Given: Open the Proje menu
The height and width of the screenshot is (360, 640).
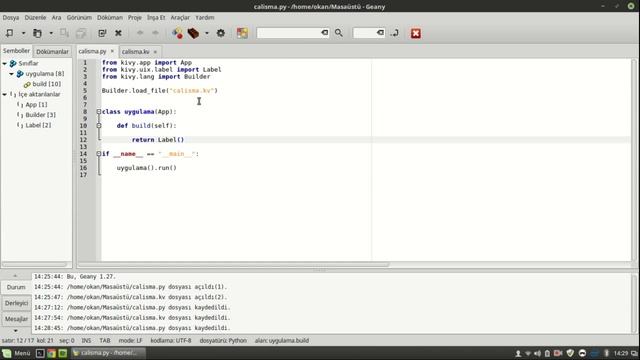Looking at the screenshot, I should (135, 18).
